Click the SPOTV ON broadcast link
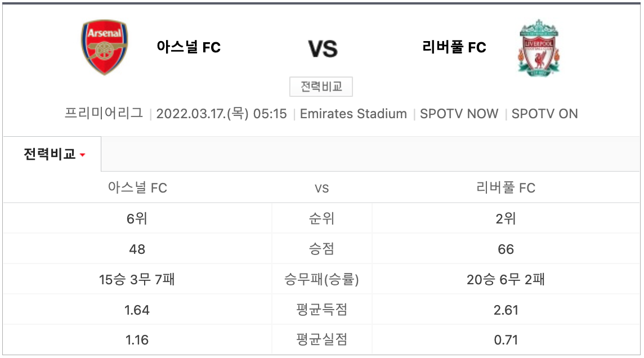 [x=544, y=114]
